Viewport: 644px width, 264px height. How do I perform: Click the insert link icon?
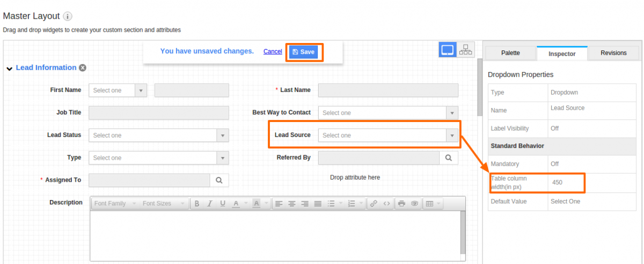tap(374, 204)
